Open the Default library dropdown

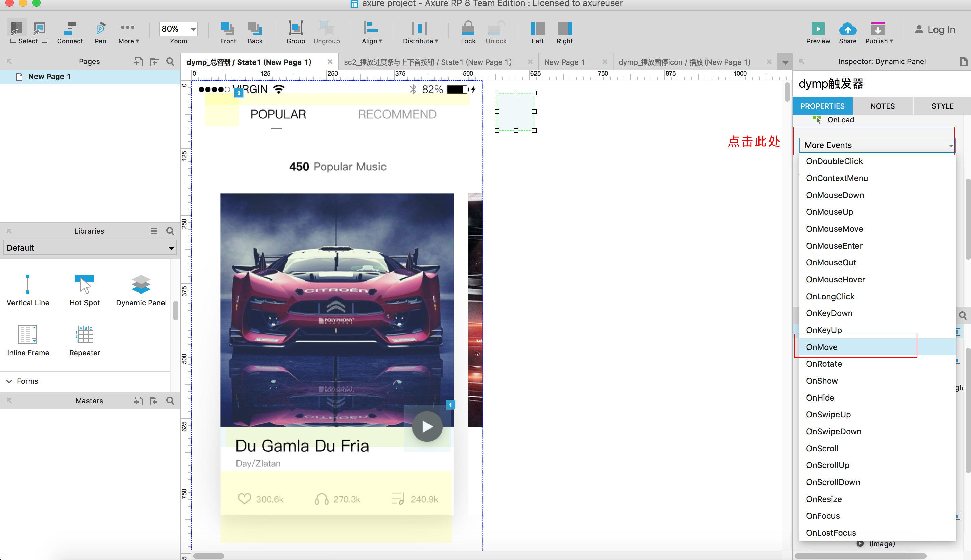point(90,248)
